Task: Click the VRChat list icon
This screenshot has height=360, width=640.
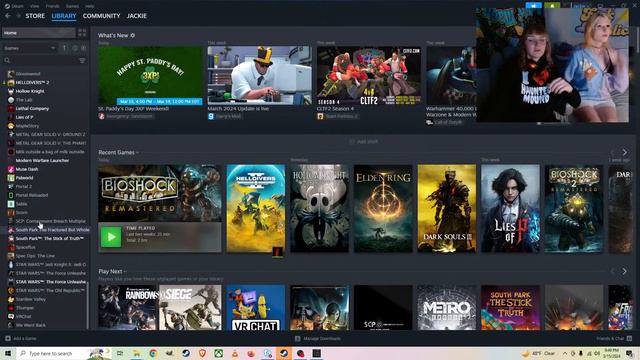Action: click(x=11, y=316)
